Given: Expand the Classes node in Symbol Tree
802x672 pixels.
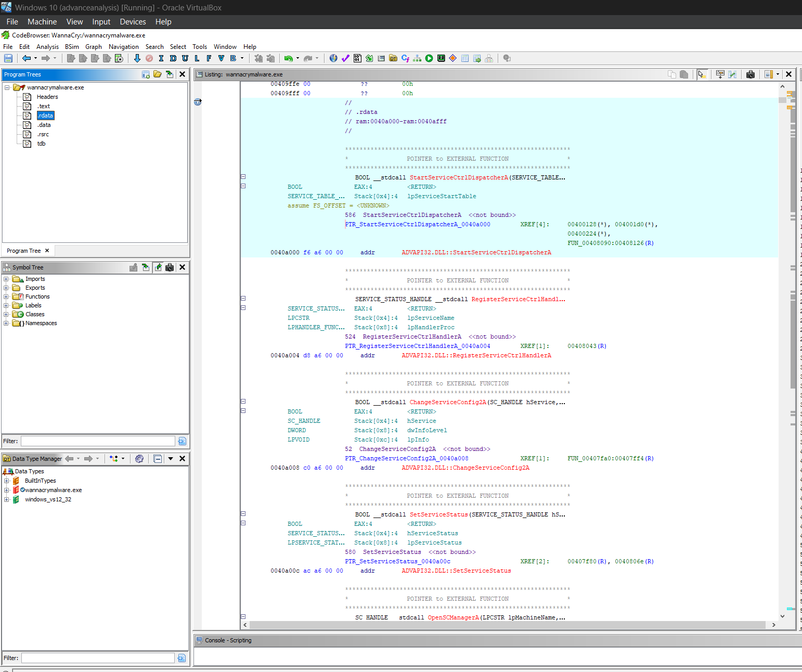Looking at the screenshot, I should [6, 314].
